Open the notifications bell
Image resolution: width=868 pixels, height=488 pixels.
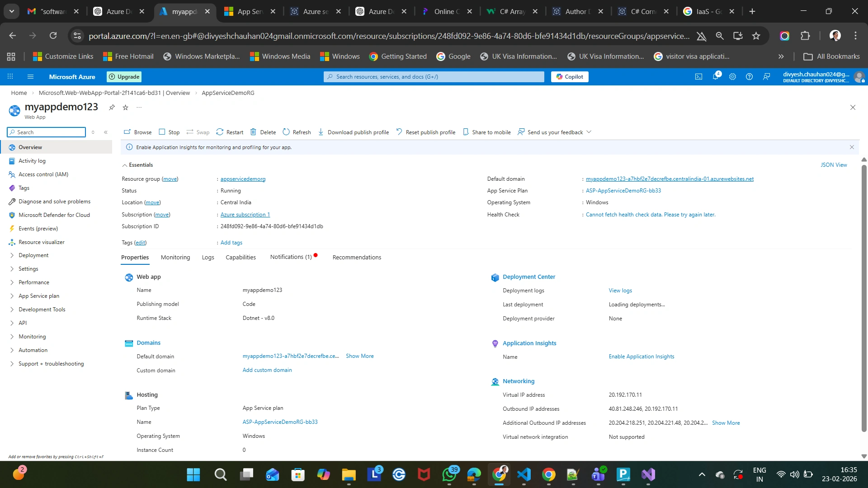tap(716, 77)
